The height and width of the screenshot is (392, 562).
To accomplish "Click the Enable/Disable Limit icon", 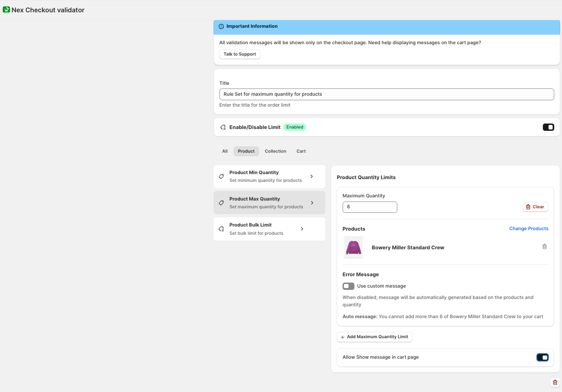I will coord(223,127).
